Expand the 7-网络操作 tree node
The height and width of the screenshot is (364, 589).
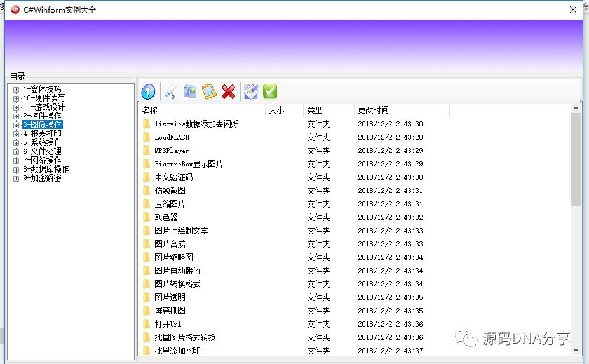coord(16,161)
